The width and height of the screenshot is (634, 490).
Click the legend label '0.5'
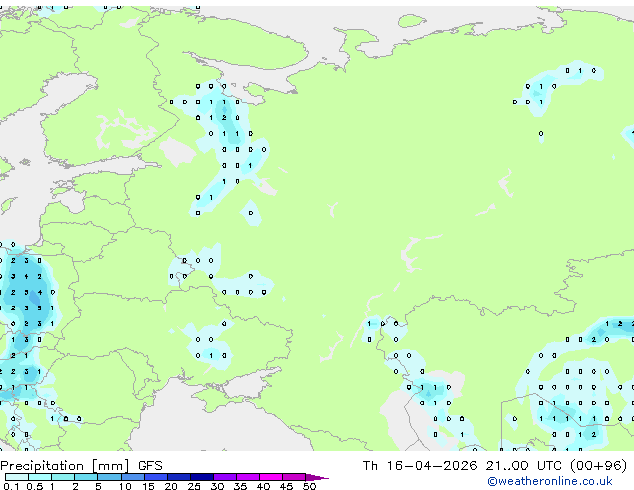coord(35,486)
